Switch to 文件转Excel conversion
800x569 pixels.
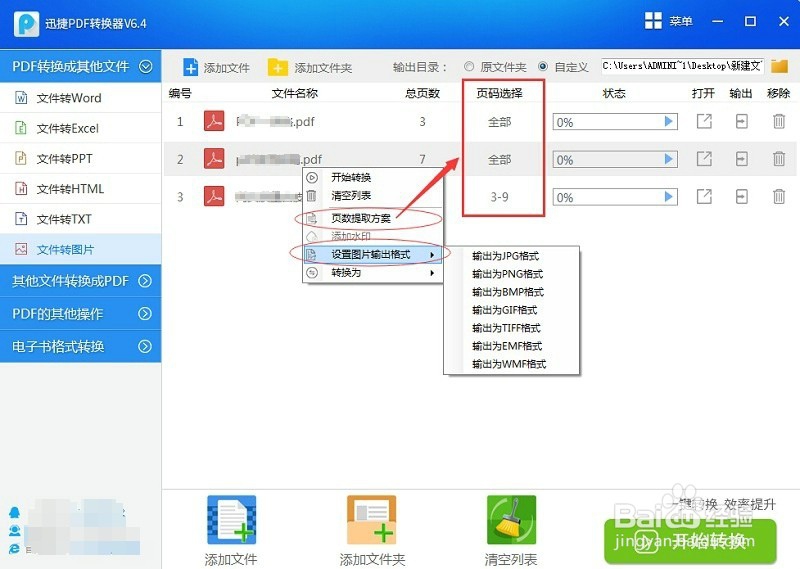click(x=81, y=128)
